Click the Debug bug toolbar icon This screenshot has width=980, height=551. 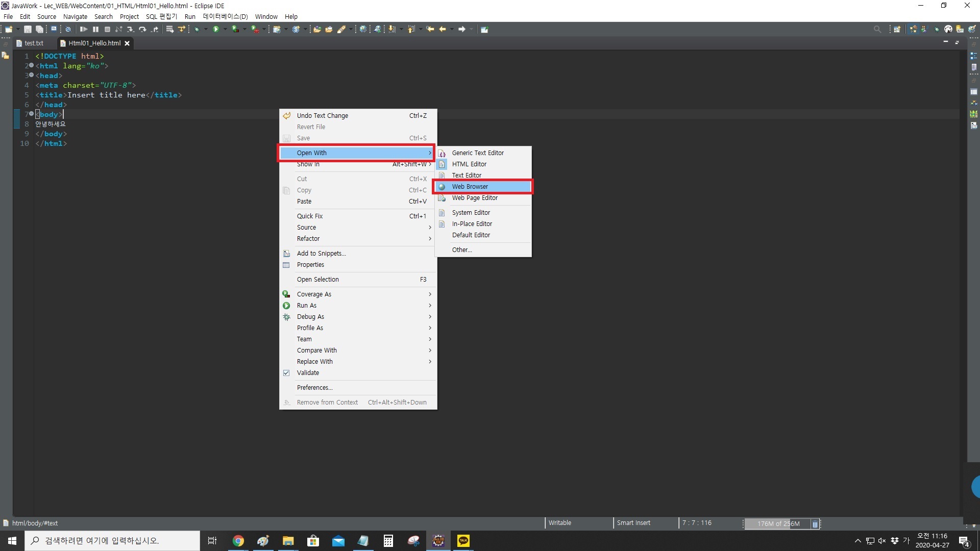coord(197,30)
